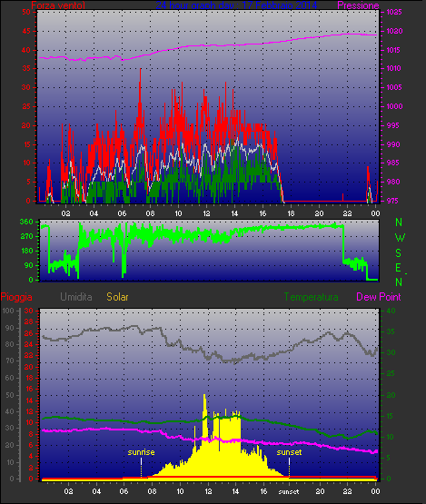Screen dimensions: 426x504
Task: Click the magenta '1020' pressure axis value
Action: [394, 31]
